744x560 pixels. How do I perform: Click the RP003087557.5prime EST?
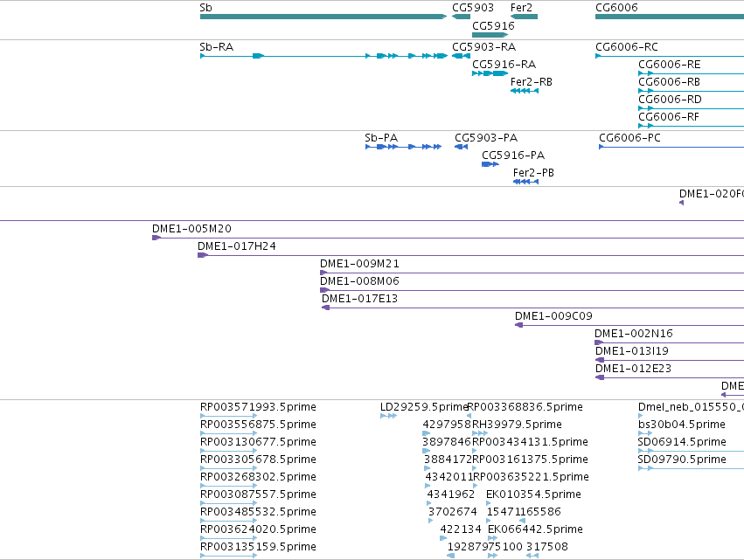229,503
